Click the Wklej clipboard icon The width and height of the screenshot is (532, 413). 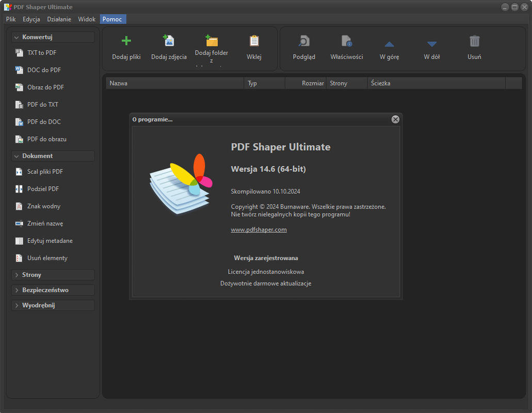pos(254,41)
